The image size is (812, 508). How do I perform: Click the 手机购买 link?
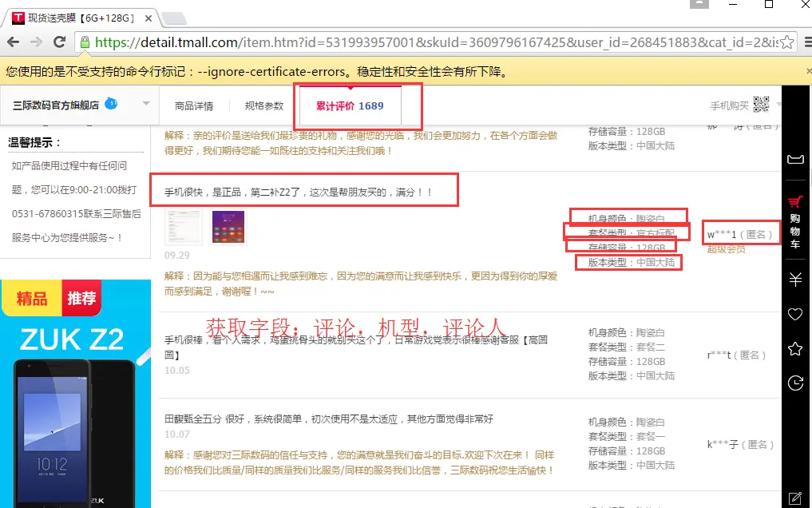click(729, 105)
